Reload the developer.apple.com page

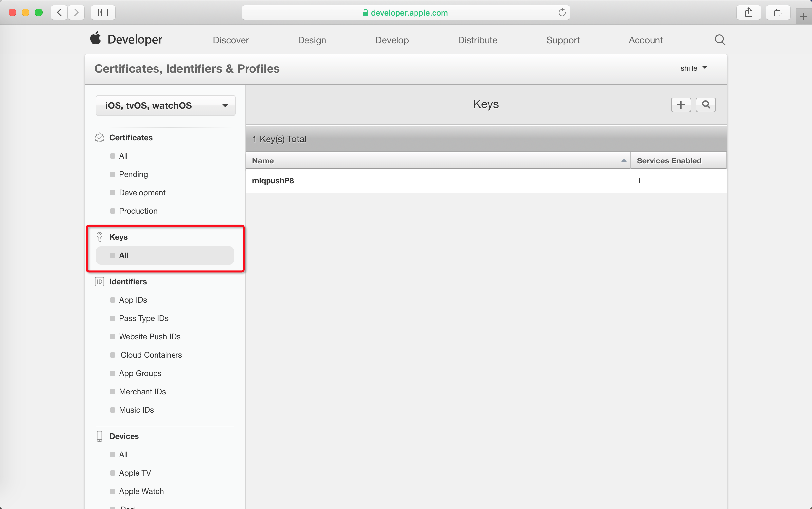click(x=562, y=13)
